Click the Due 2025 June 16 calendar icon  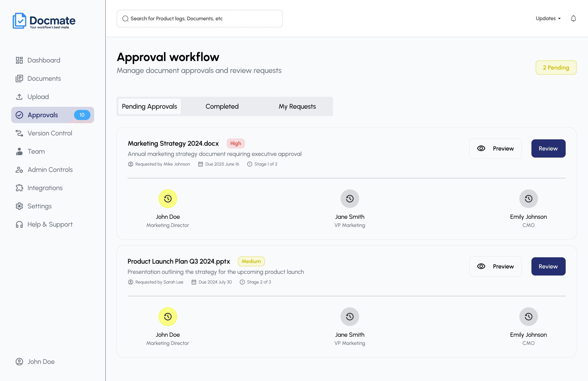pos(201,164)
